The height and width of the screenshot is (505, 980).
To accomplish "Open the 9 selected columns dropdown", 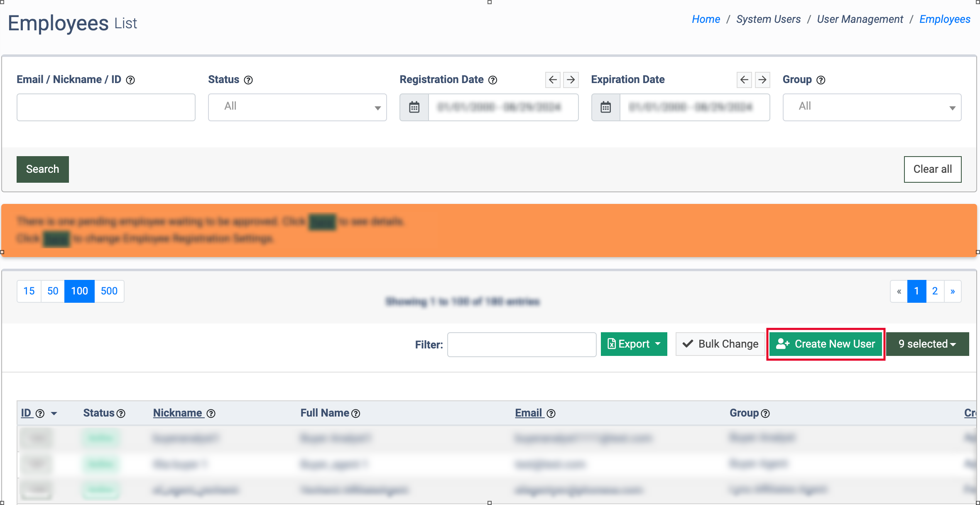I will 927,344.
